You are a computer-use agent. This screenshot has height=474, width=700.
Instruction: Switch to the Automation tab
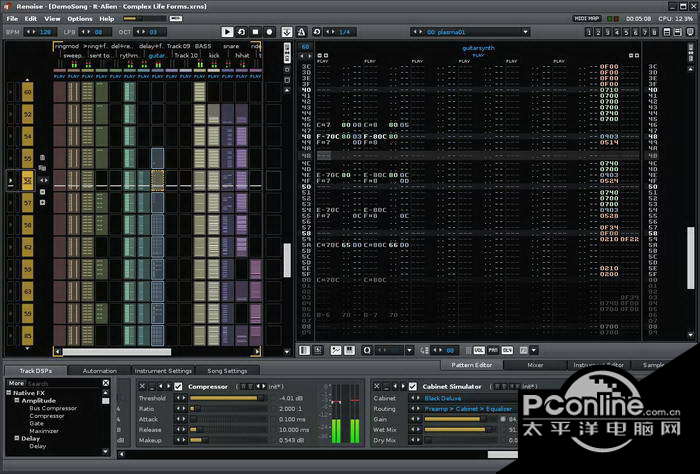[100, 370]
